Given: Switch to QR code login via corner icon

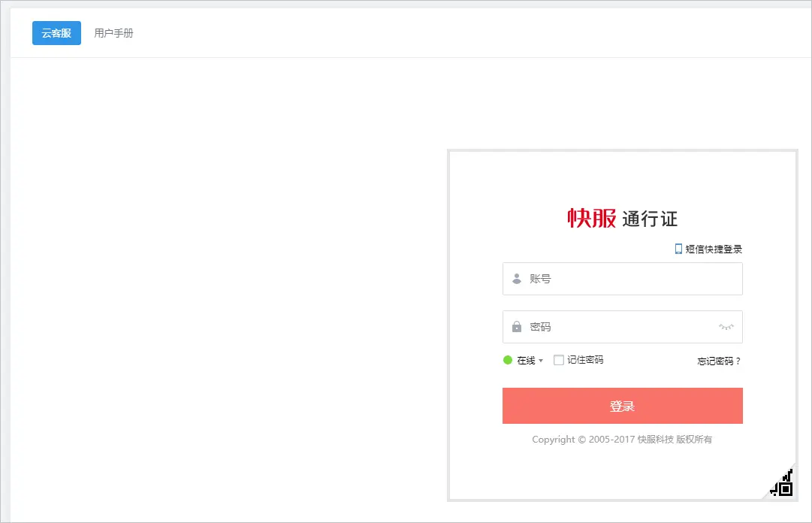Looking at the screenshot, I should 783,486.
